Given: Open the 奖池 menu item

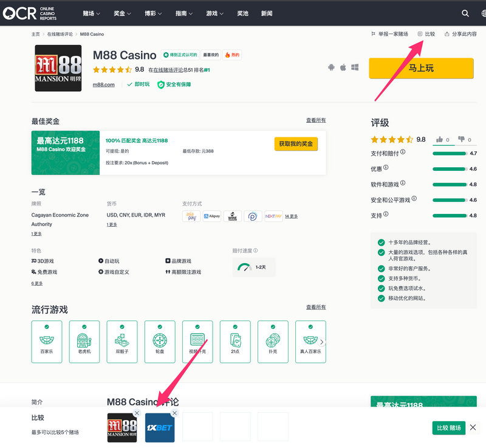Looking at the screenshot, I should point(242,13).
